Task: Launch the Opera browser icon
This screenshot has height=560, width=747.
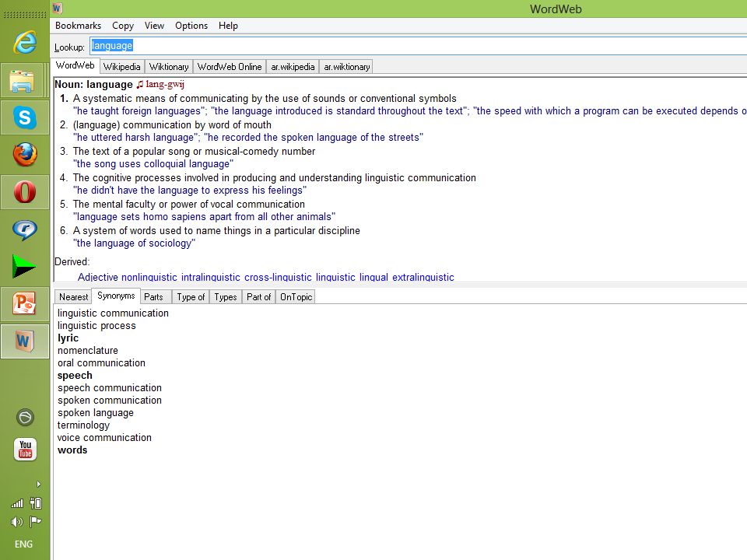Action: [25, 192]
